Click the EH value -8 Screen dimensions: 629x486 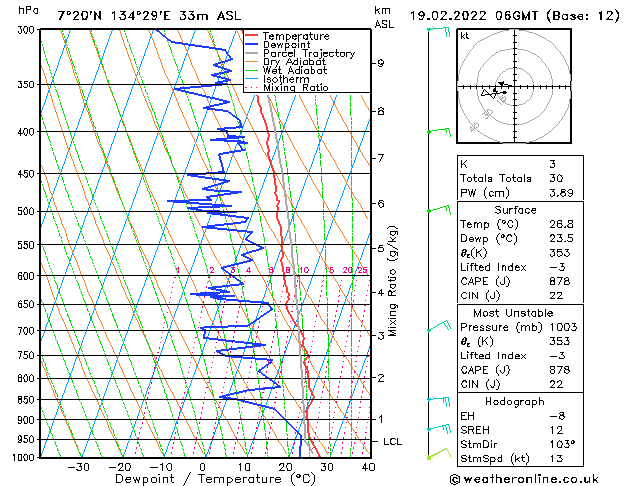(557, 416)
